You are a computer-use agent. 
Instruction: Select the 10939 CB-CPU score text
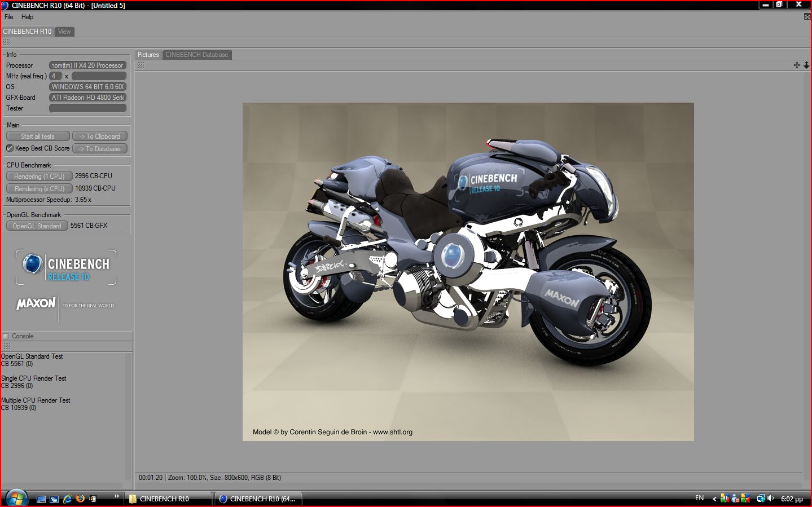coord(95,188)
